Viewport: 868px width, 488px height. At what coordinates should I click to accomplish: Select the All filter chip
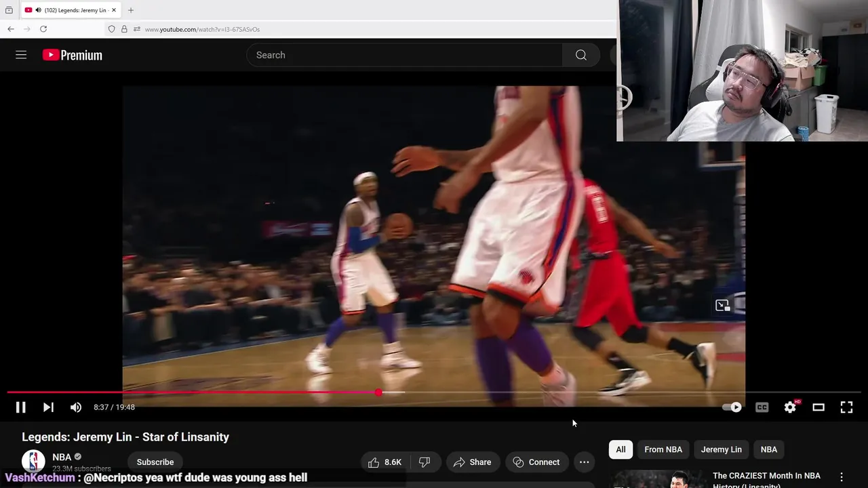620,449
